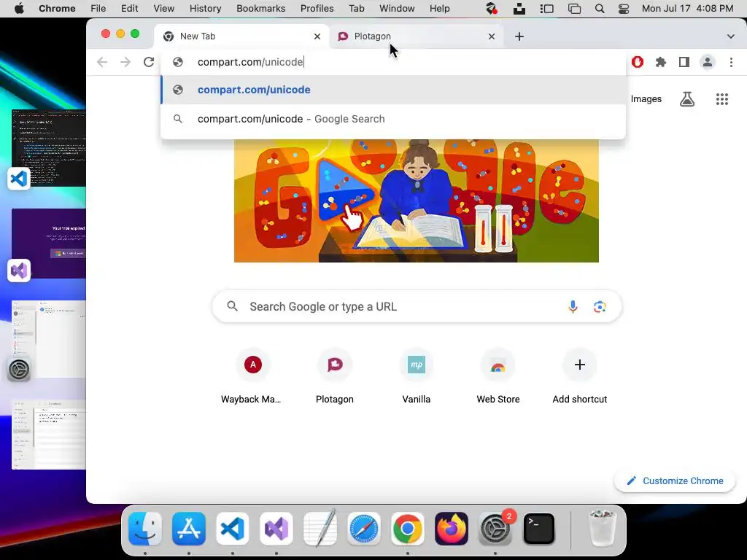Click Customize Chrome button
The height and width of the screenshot is (560, 747).
coord(675,481)
